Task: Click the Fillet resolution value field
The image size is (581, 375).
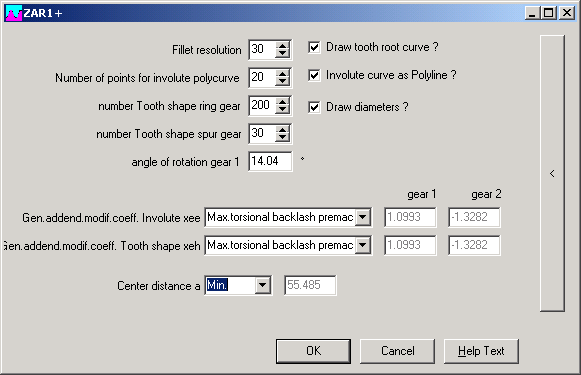Action: tap(262, 49)
